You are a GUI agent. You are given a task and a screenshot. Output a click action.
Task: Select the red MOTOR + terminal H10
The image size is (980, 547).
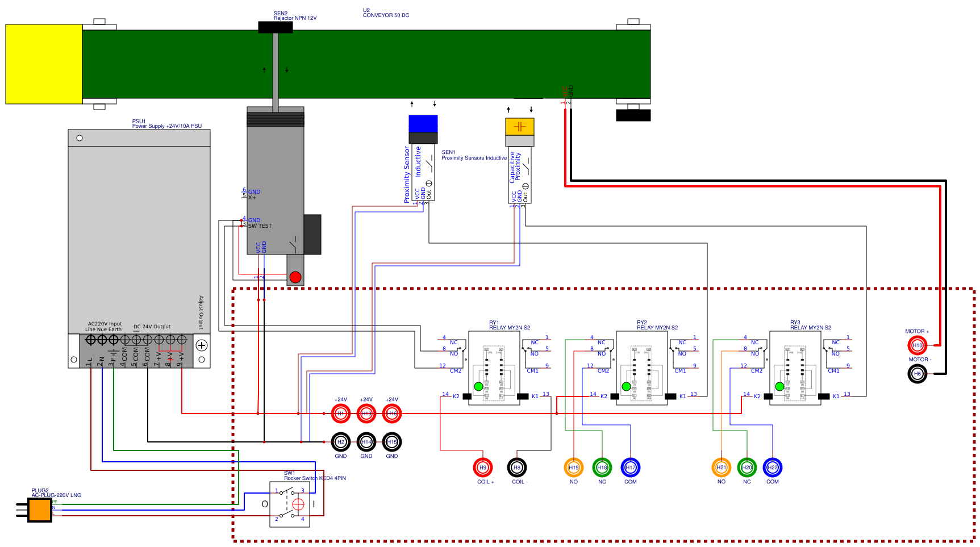coord(919,344)
